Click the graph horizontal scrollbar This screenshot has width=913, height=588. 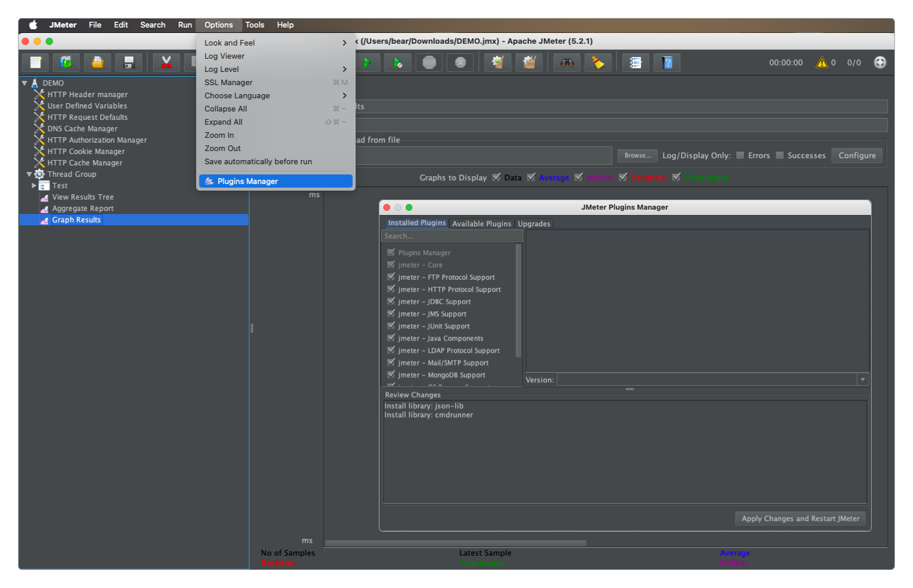456,543
